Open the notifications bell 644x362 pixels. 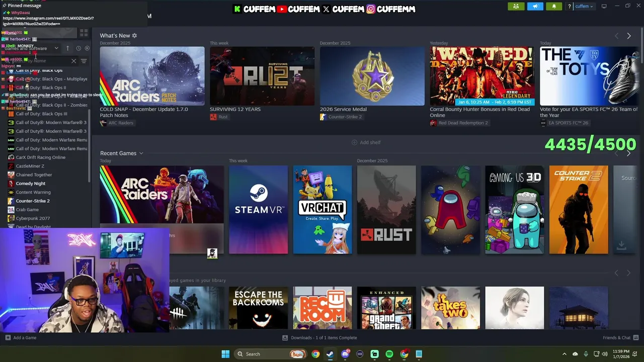[x=554, y=7]
